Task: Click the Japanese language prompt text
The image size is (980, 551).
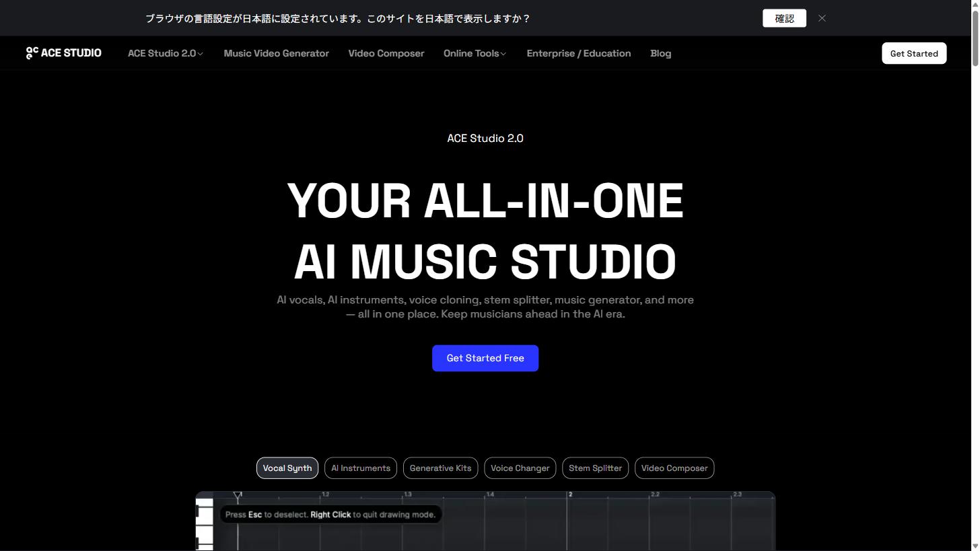Action: [x=338, y=18]
